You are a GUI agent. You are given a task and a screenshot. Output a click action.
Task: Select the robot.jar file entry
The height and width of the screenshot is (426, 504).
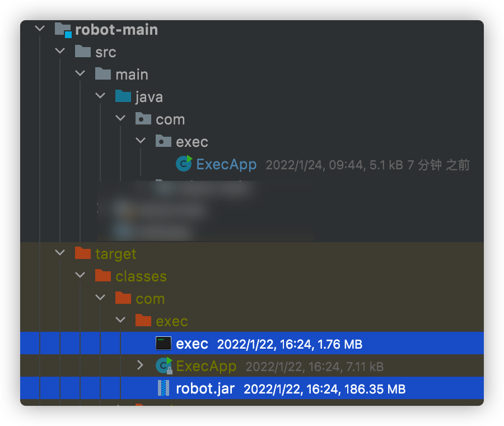click(205, 388)
